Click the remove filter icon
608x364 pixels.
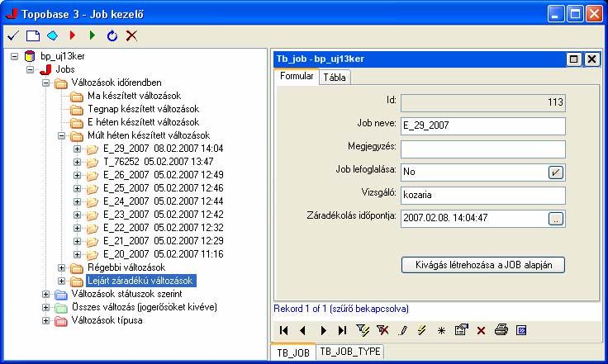pos(382,330)
